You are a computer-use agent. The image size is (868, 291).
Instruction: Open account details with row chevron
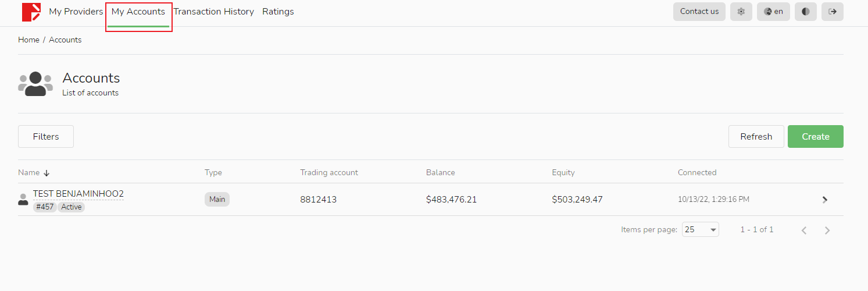click(x=825, y=200)
